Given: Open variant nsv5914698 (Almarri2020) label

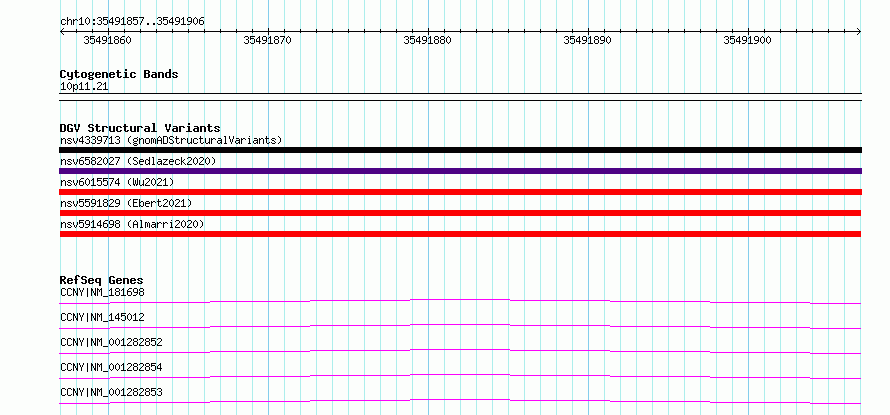Looking at the screenshot, I should click(x=132, y=224).
